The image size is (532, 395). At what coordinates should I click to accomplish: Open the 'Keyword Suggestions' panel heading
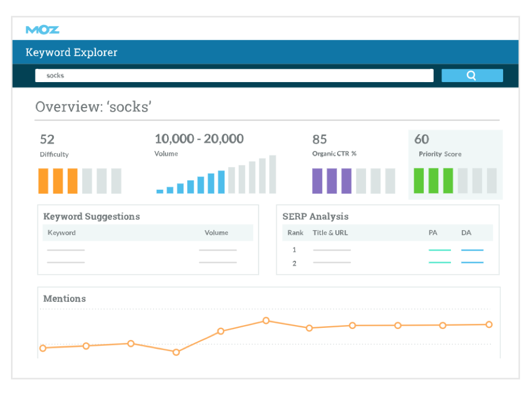point(92,216)
